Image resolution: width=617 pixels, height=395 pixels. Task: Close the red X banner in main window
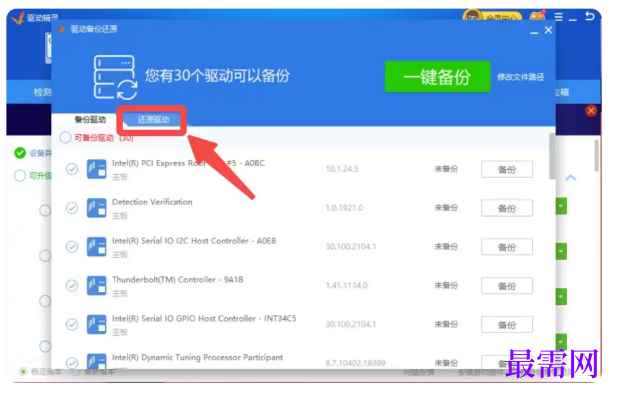click(591, 111)
